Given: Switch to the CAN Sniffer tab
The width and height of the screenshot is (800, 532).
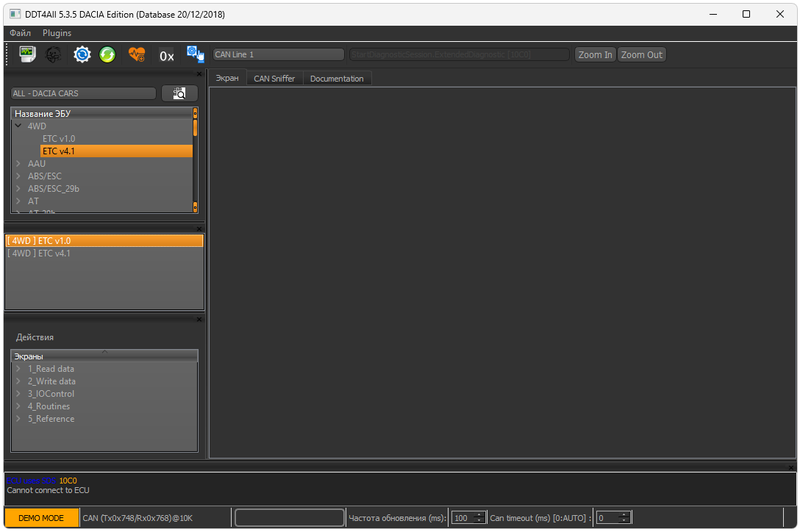Looking at the screenshot, I should 274,79.
